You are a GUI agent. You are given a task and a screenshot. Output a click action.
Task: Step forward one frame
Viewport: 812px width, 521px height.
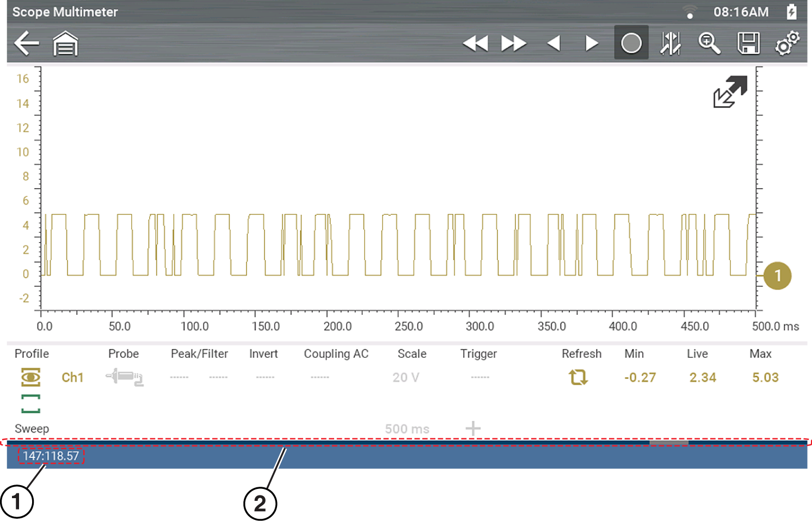592,44
